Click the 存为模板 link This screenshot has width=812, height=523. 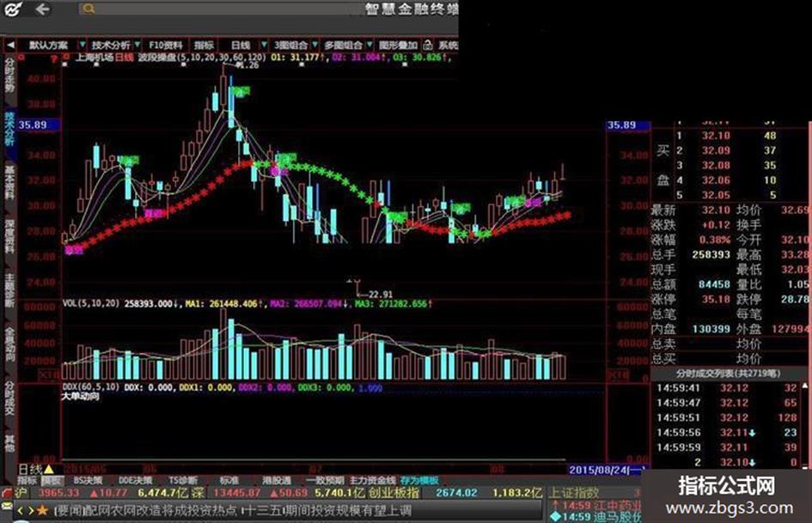(x=419, y=481)
